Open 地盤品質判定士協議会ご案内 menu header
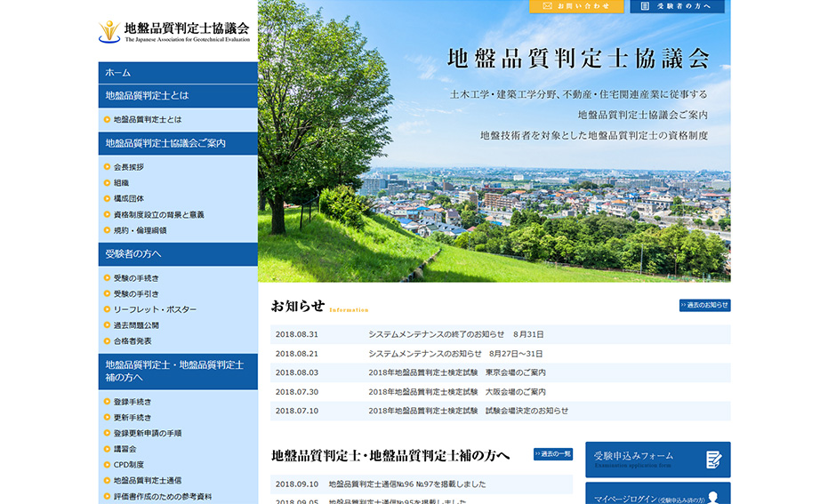Screen dimensions: 836x504 click(178, 143)
